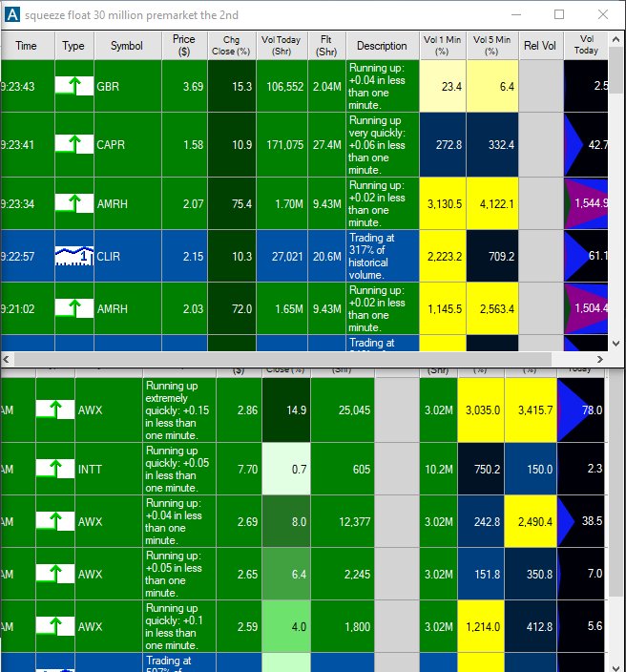Select the CLIR symbol cell
Screen dimensions: 626x672
(x=128, y=256)
